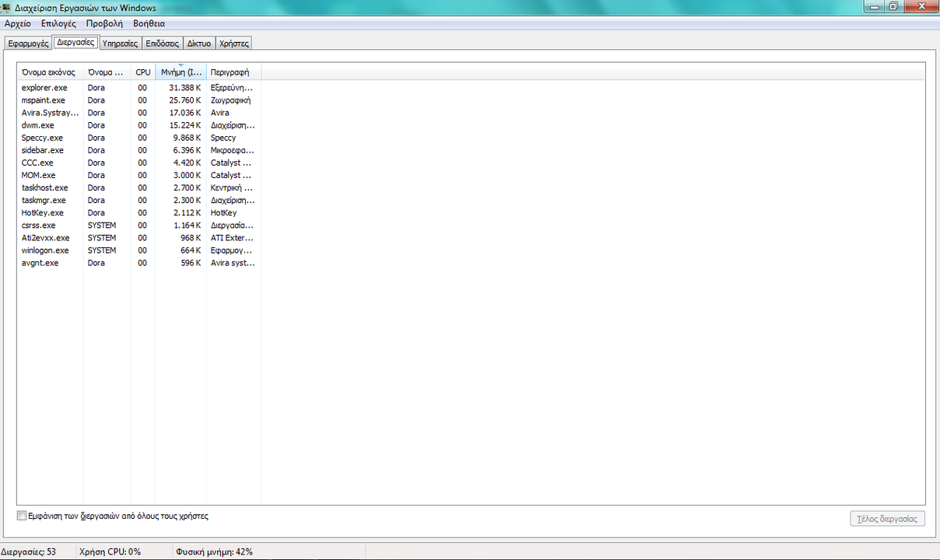Image resolution: width=940 pixels, height=560 pixels.
Task: Minimize the Task Manager window
Action: click(875, 6)
